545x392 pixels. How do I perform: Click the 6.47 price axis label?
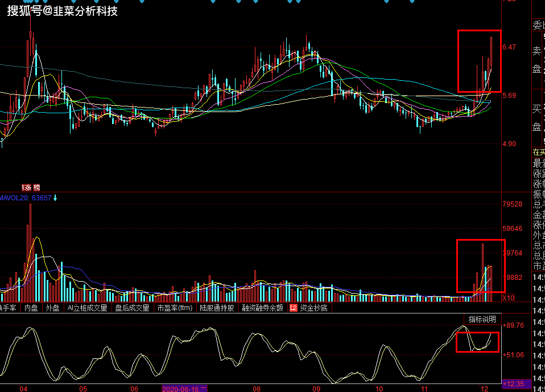[x=509, y=47]
